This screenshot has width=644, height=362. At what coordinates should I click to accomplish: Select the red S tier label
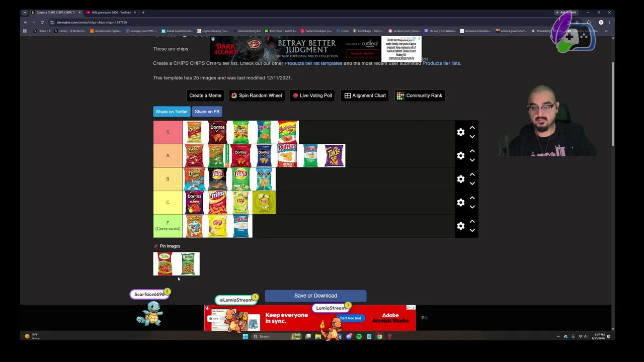point(168,132)
